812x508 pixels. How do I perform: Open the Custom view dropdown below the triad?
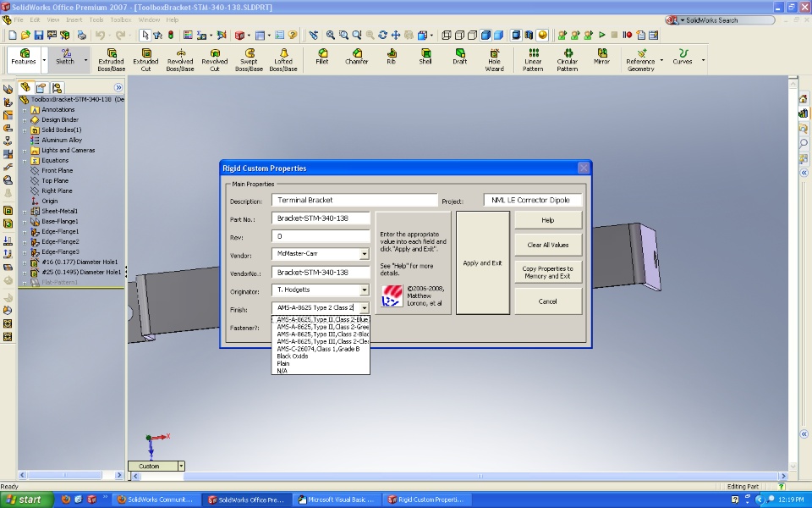[x=181, y=466]
